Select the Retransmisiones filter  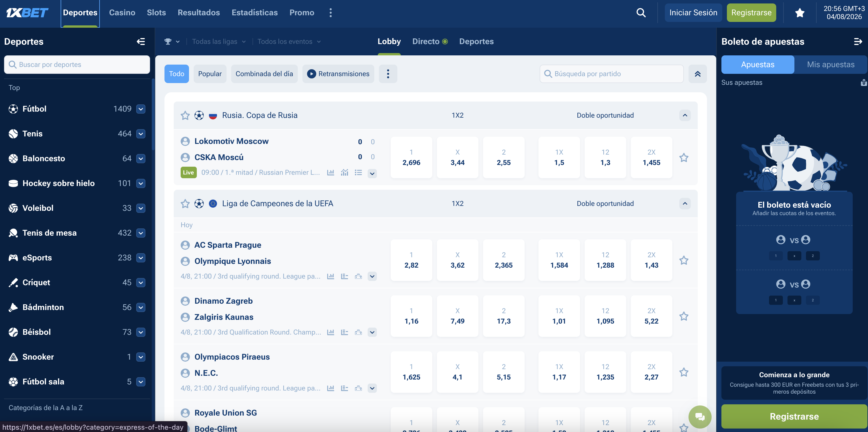(x=338, y=74)
